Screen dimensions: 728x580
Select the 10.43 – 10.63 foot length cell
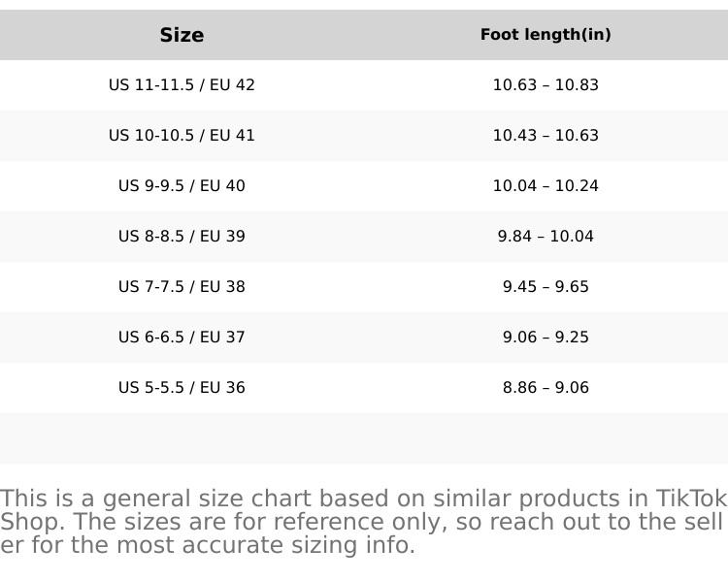click(x=546, y=136)
